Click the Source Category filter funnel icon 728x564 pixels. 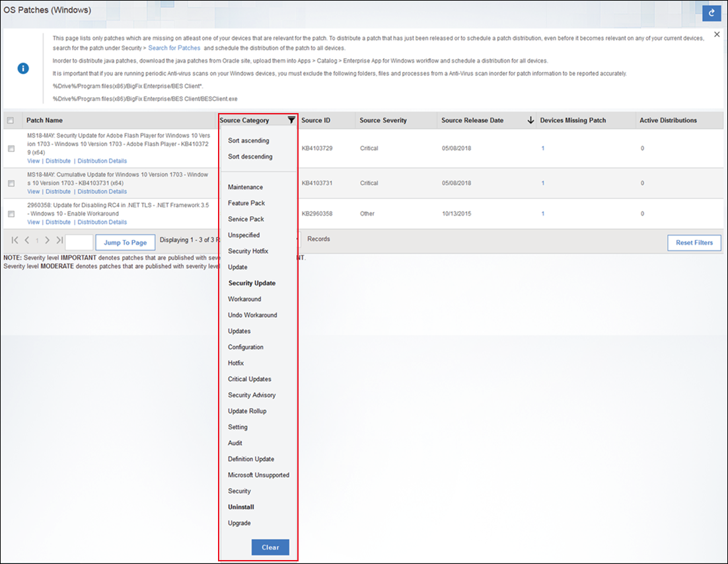pyautogui.click(x=291, y=120)
